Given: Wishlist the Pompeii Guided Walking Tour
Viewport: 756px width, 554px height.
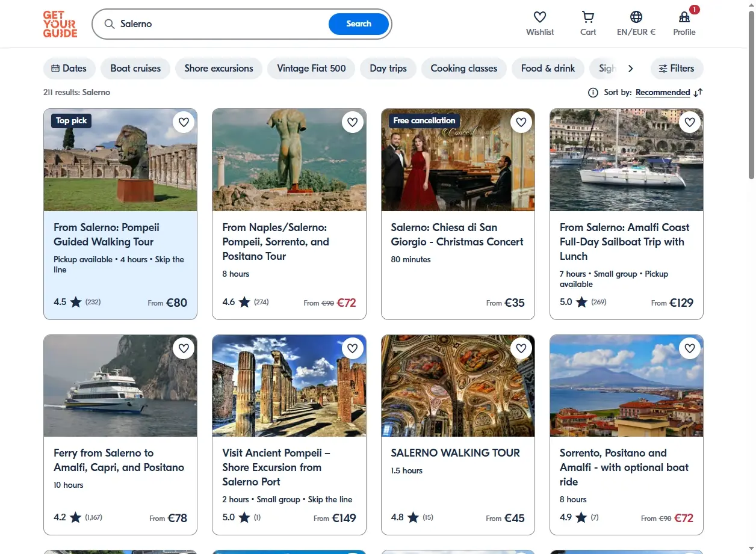Looking at the screenshot, I should (184, 123).
